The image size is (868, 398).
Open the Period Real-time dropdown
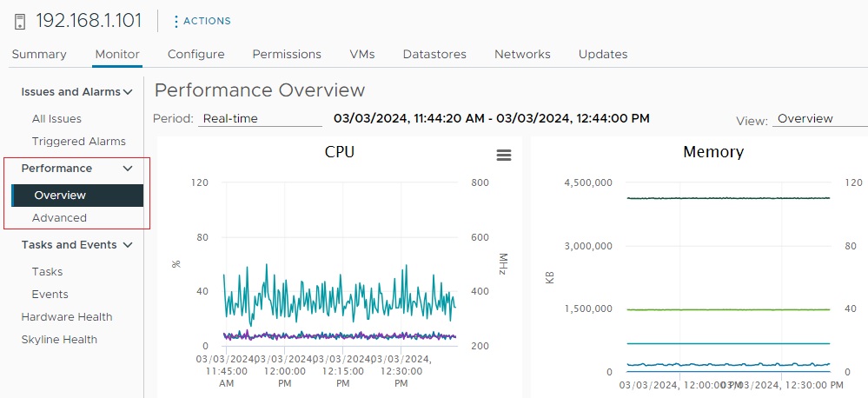click(x=260, y=119)
